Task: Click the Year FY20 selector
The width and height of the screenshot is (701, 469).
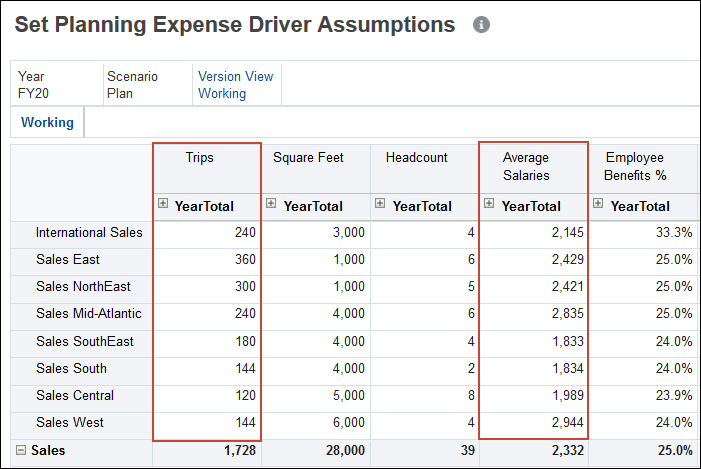Action: click(x=33, y=84)
